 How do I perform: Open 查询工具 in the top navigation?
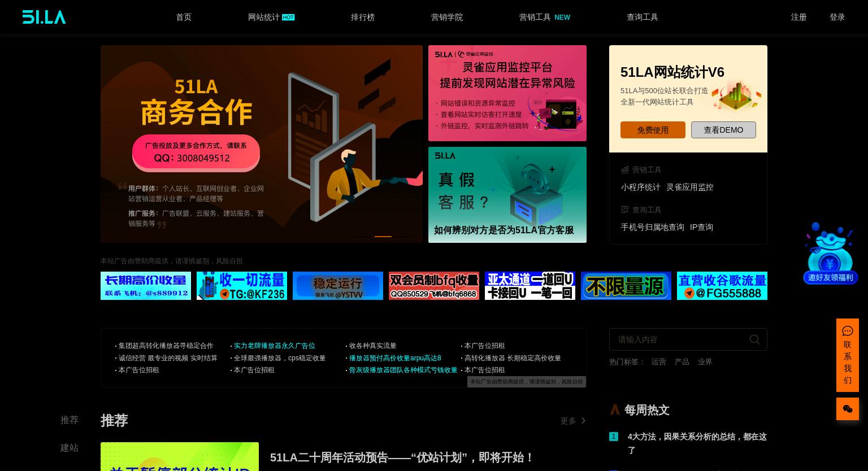coord(643,17)
